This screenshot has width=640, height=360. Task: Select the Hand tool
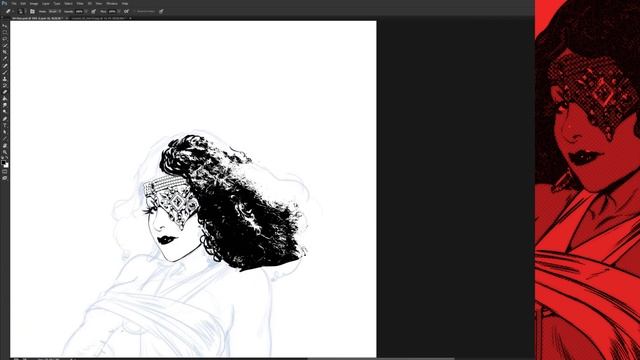click(5, 145)
